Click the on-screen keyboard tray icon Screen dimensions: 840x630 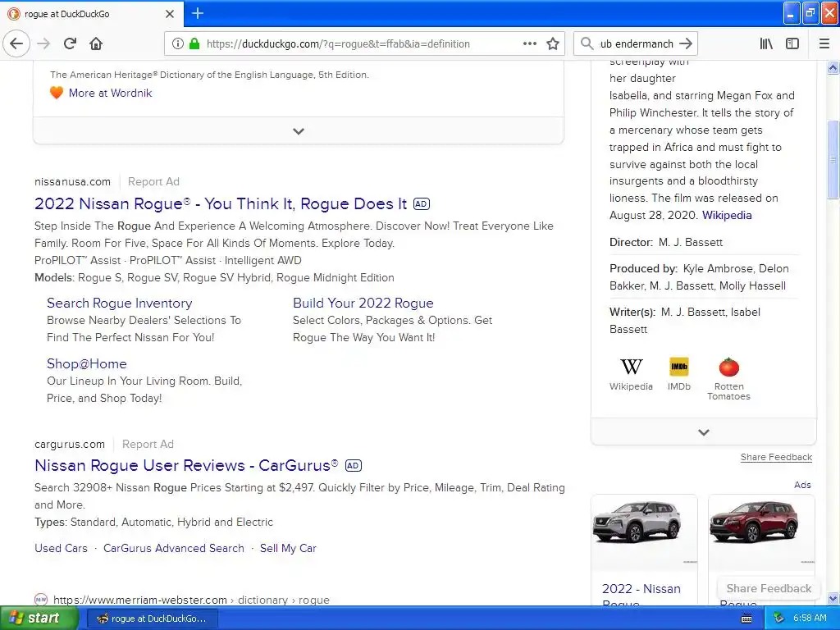pyautogui.click(x=746, y=619)
